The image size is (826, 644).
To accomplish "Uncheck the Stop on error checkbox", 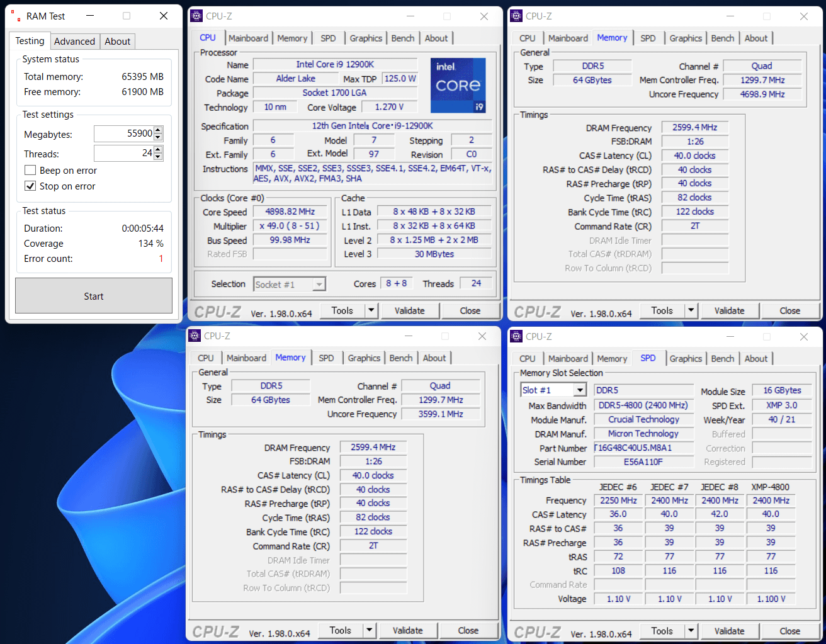I will 30,186.
